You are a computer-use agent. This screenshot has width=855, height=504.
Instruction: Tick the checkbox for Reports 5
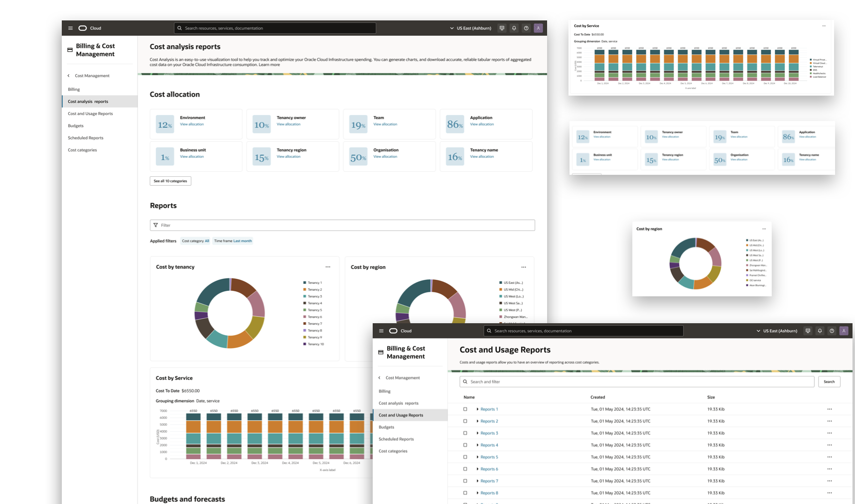click(465, 457)
